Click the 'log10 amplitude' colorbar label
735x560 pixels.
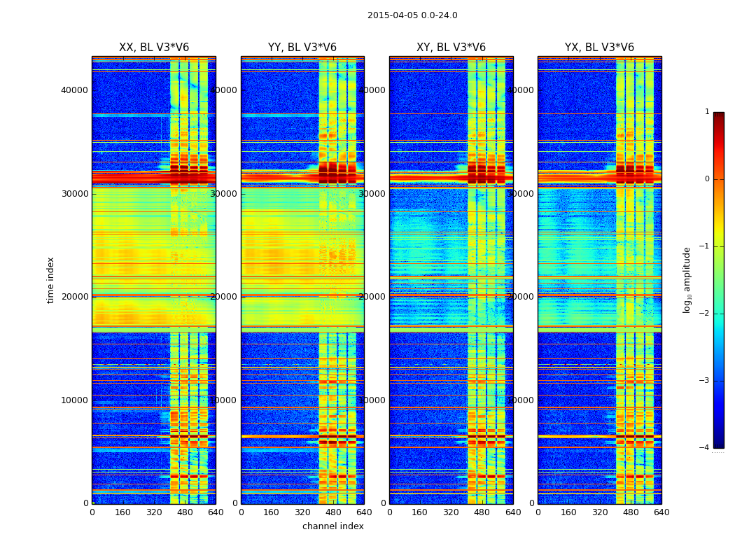[x=687, y=280]
